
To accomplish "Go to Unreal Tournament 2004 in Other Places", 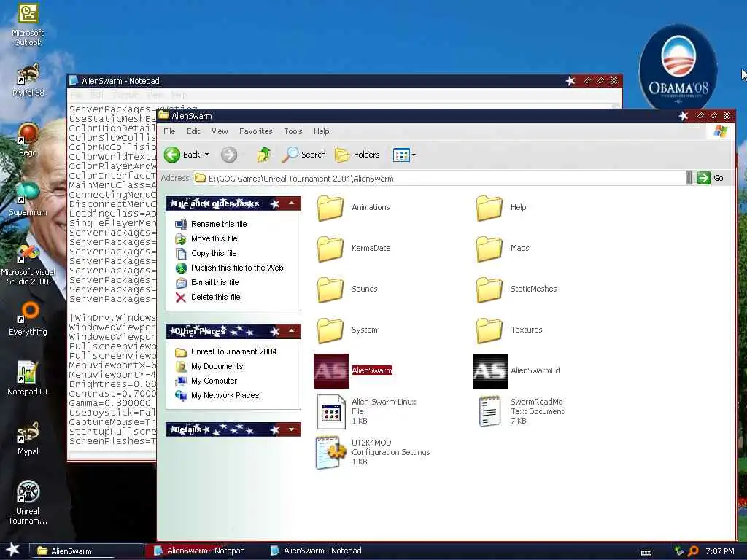I will pos(233,351).
